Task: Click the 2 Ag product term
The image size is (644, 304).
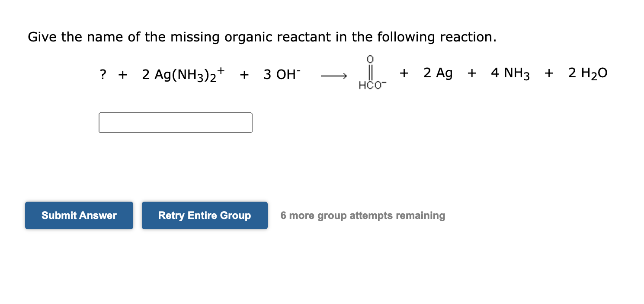Action: pyautogui.click(x=438, y=73)
